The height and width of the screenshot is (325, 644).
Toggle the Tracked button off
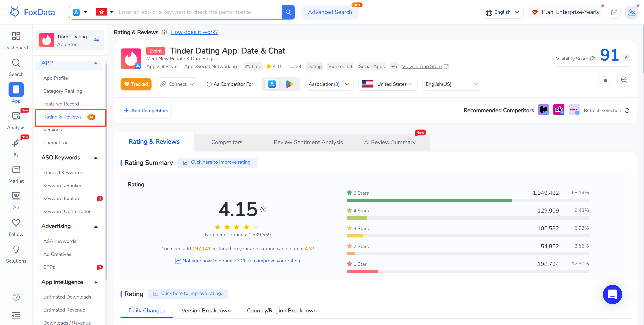pyautogui.click(x=136, y=84)
